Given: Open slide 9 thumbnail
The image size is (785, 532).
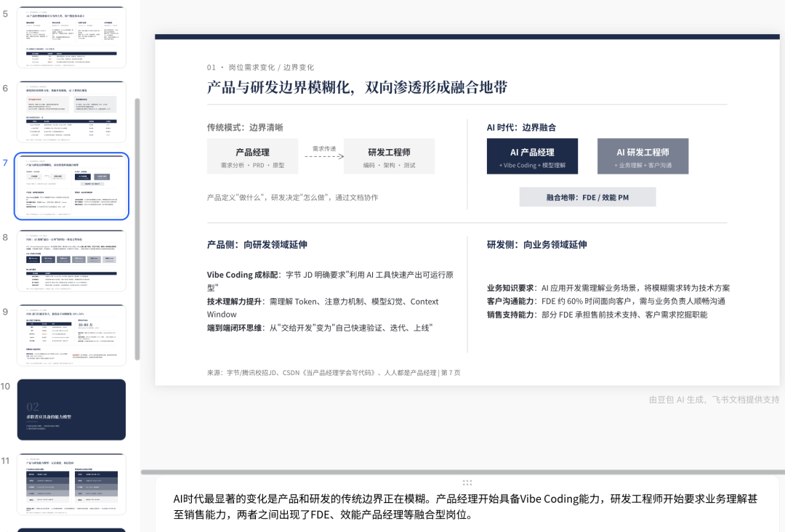Looking at the screenshot, I should tap(71, 335).
